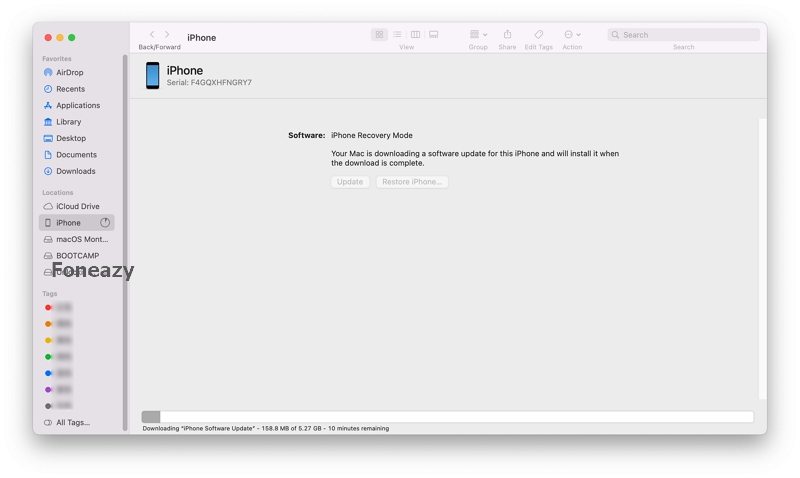Image resolution: width=800 pixels, height=478 pixels.
Task: Go forward with the right arrow
Action: click(x=167, y=34)
